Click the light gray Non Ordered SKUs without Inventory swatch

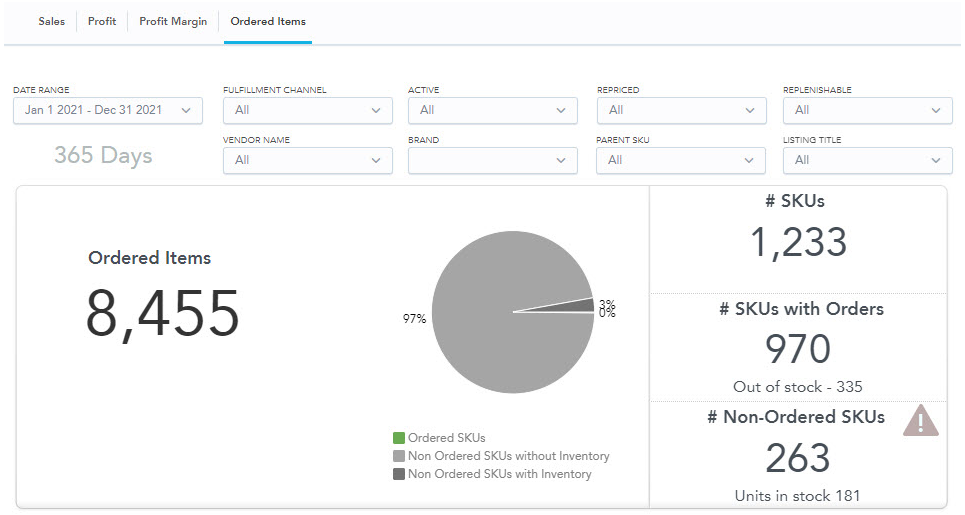[x=399, y=456]
